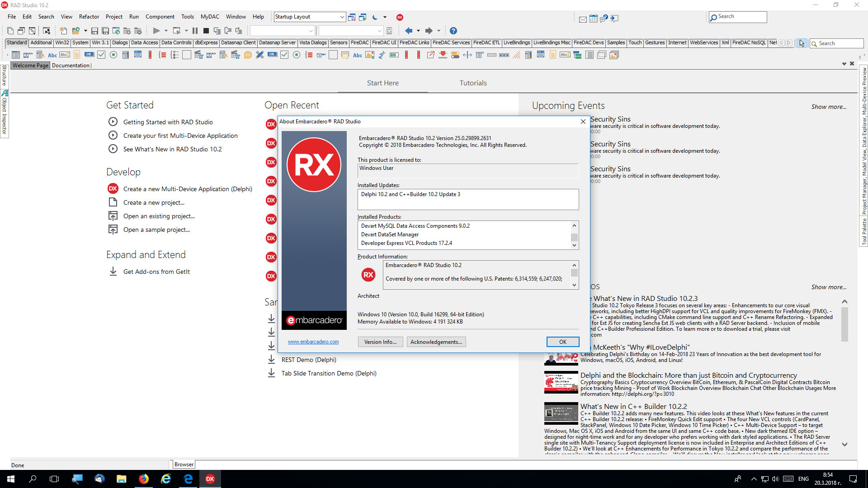Open Getting Started with RAD Studio
The width and height of the screenshot is (868, 488).
point(168,122)
